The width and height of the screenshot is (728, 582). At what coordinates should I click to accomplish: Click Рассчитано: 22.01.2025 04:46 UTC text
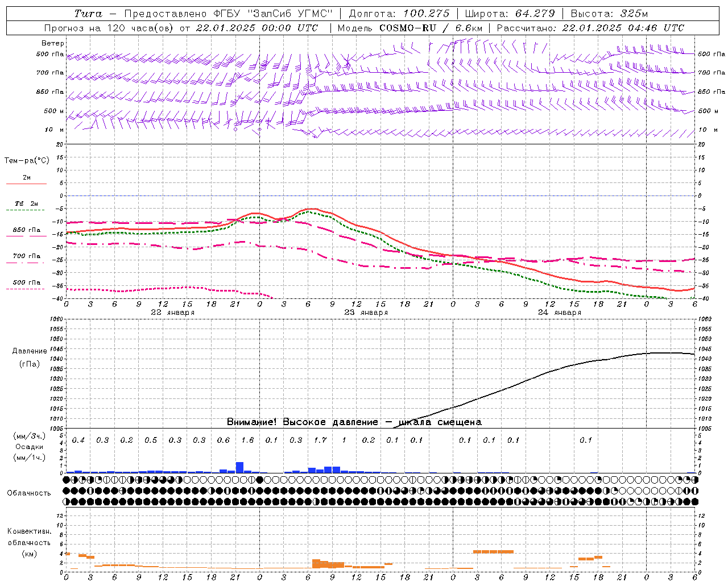590,28
